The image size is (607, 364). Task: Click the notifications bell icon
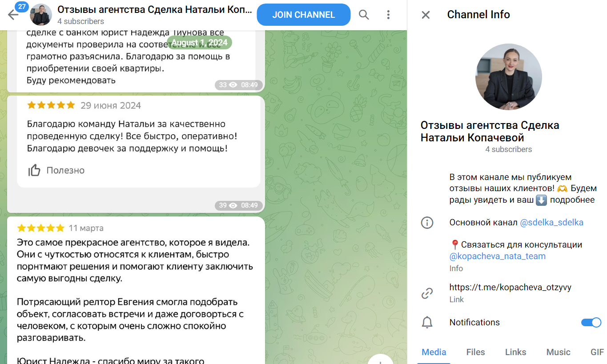pos(427,323)
